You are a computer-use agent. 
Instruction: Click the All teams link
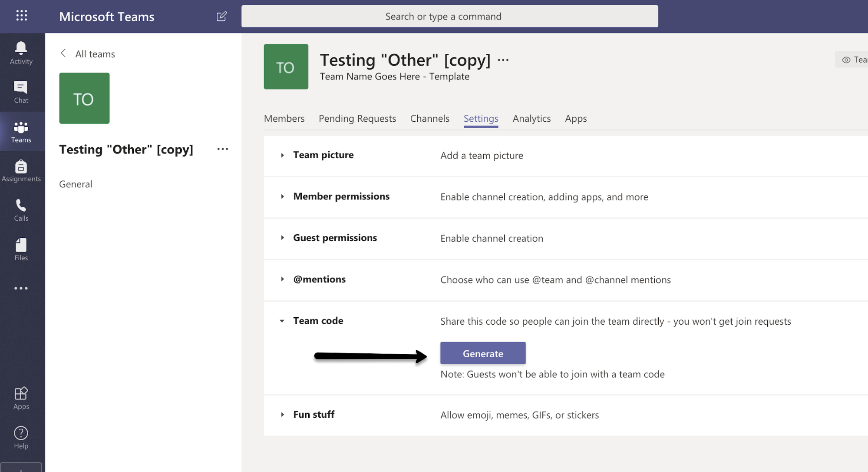click(95, 54)
